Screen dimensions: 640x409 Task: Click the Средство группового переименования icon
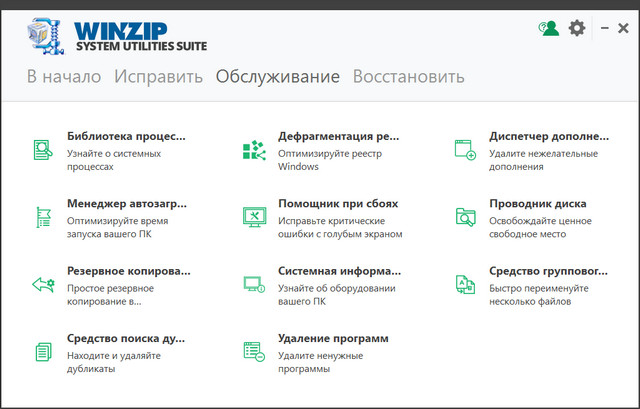point(465,284)
